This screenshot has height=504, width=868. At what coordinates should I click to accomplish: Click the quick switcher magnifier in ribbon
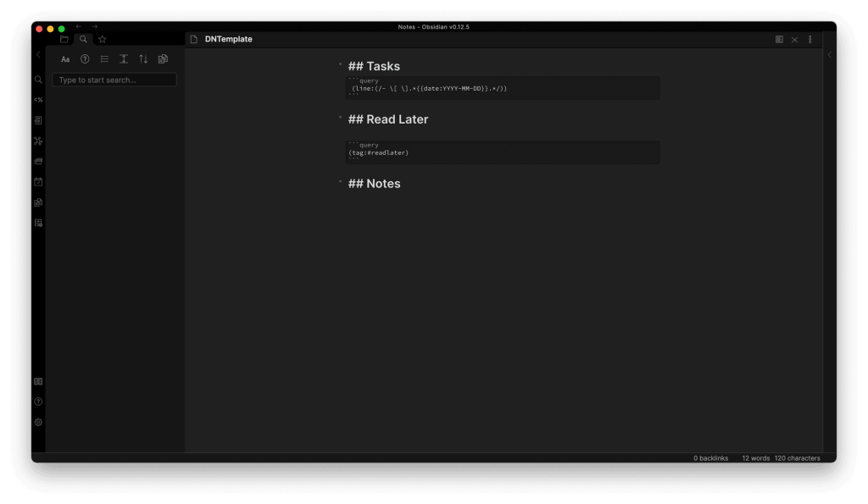coord(38,80)
